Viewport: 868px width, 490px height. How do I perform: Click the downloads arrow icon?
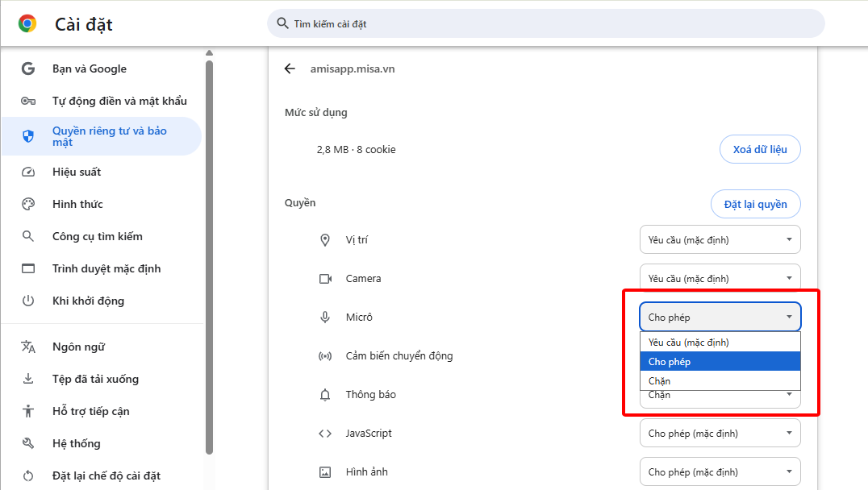(28, 379)
